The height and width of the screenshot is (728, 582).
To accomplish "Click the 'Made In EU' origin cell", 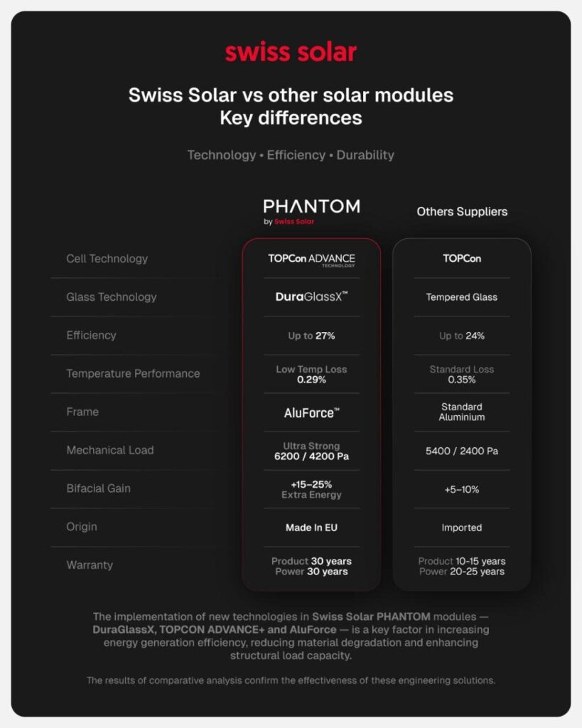I will click(x=311, y=528).
